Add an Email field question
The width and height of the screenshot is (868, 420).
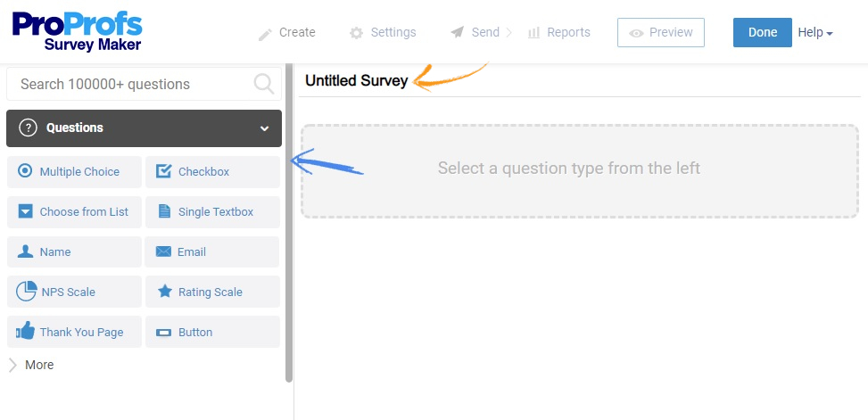click(212, 252)
